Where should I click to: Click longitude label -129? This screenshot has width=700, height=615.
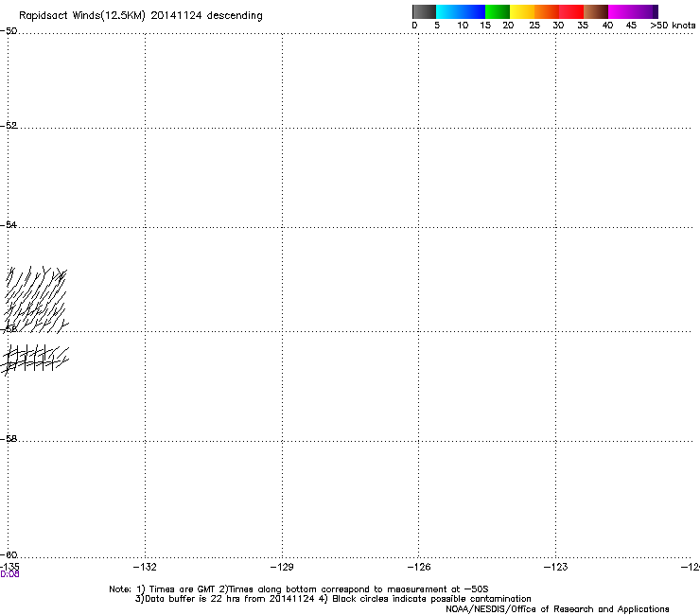(x=282, y=567)
